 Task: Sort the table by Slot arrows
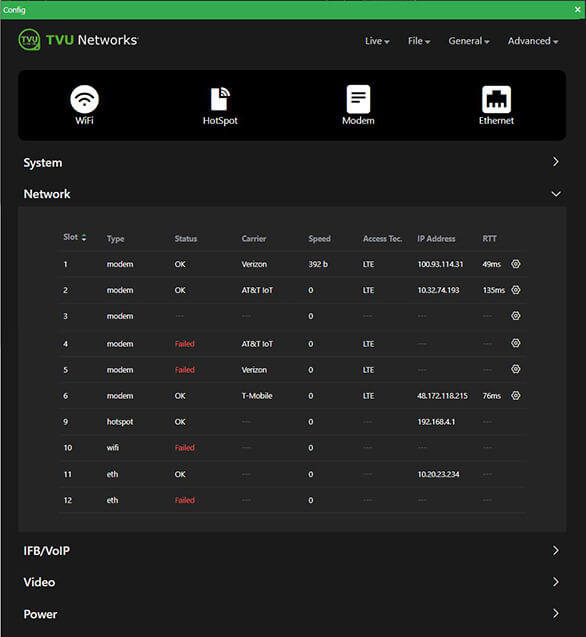(84, 237)
